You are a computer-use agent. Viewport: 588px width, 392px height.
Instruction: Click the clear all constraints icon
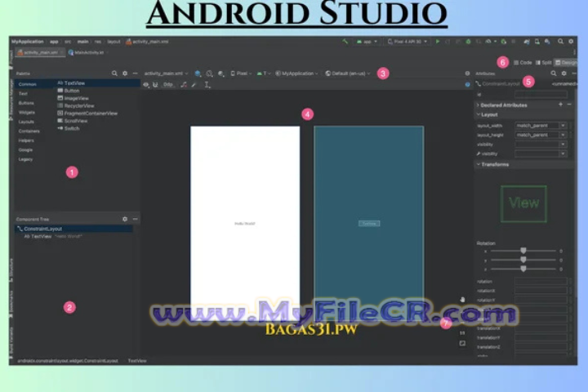184,85
